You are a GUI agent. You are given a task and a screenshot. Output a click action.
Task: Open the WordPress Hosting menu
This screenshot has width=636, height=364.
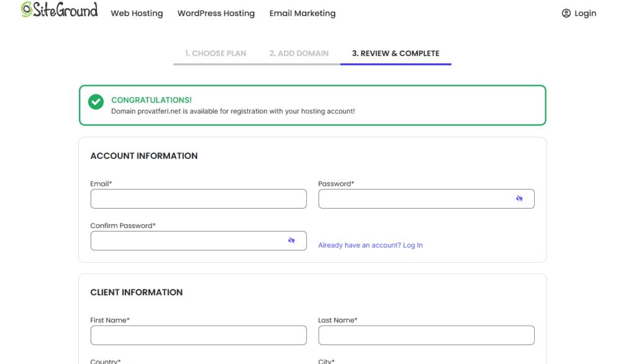(216, 14)
